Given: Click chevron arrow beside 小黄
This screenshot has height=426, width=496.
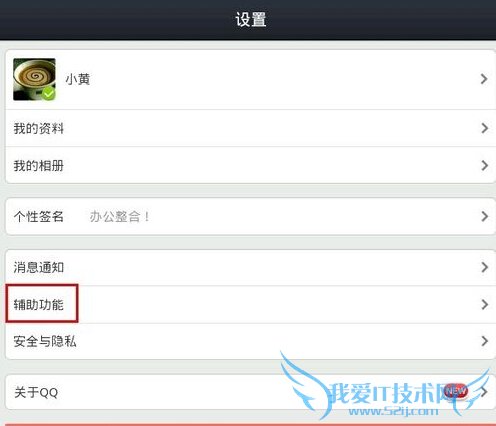Looking at the screenshot, I should pos(484,79).
